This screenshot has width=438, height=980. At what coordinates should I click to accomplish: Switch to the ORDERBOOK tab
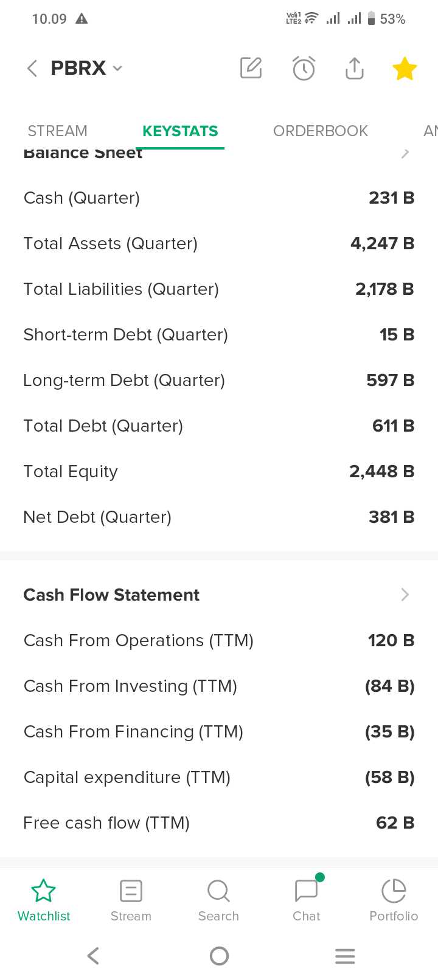[320, 131]
